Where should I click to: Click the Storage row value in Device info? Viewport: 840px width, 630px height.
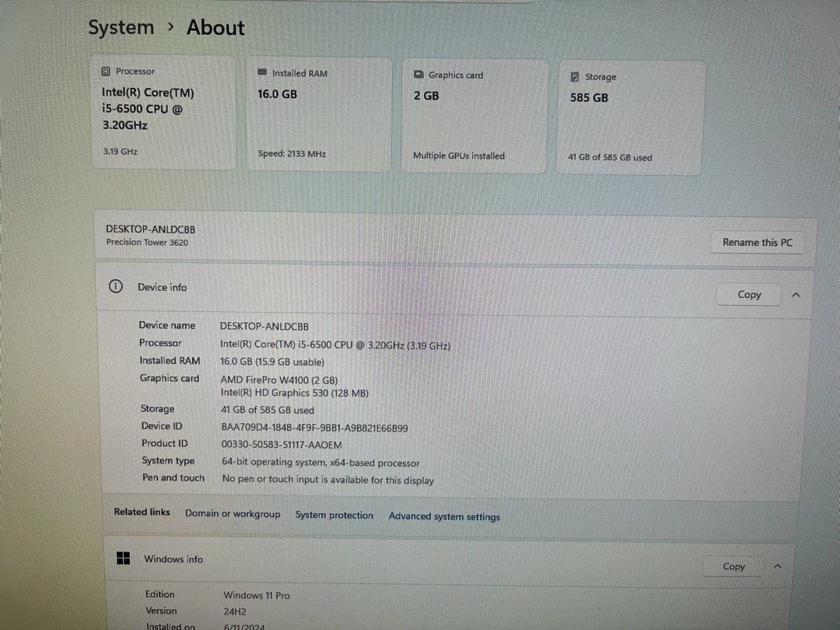point(268,410)
